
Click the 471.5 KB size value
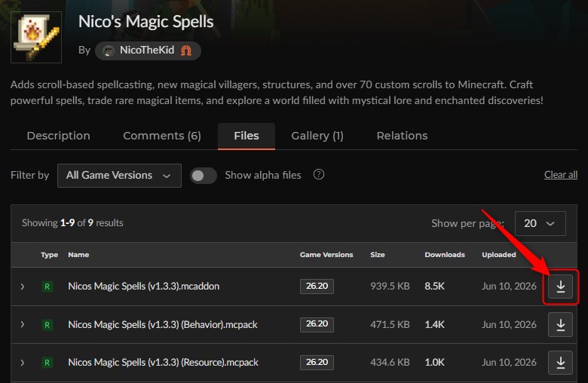pos(390,324)
